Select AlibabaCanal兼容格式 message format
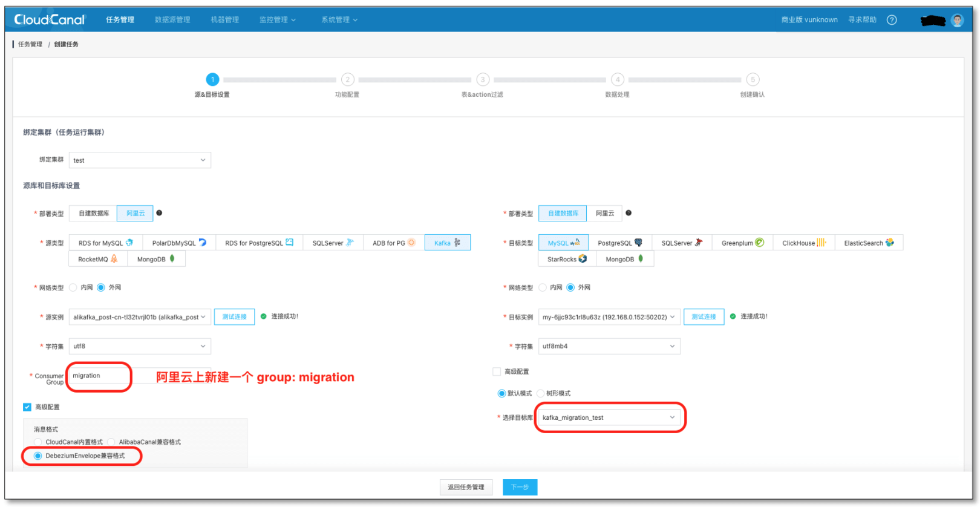 click(x=111, y=442)
